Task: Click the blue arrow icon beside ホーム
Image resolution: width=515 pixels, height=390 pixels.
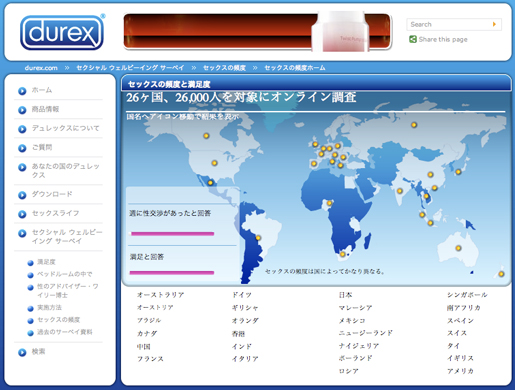Action: click(22, 91)
